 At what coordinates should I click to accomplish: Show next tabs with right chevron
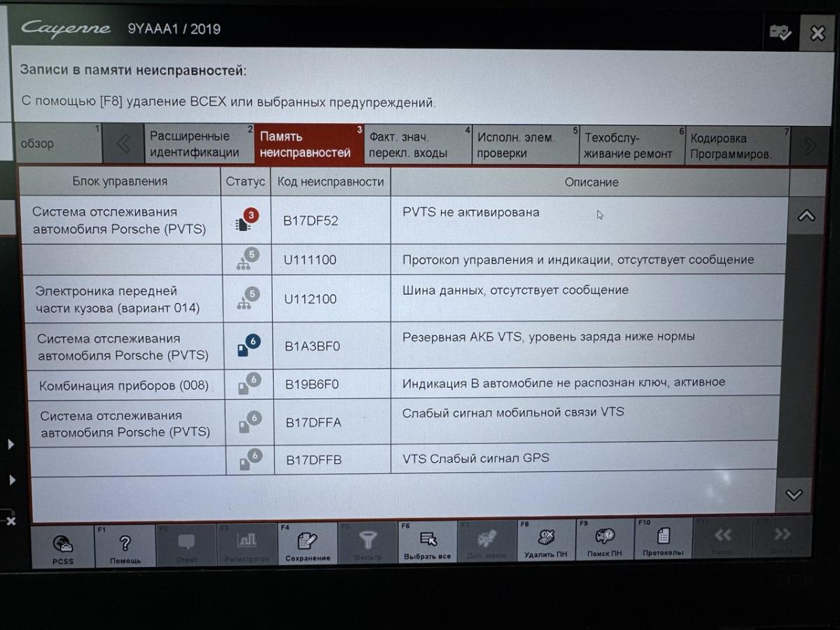tap(810, 146)
